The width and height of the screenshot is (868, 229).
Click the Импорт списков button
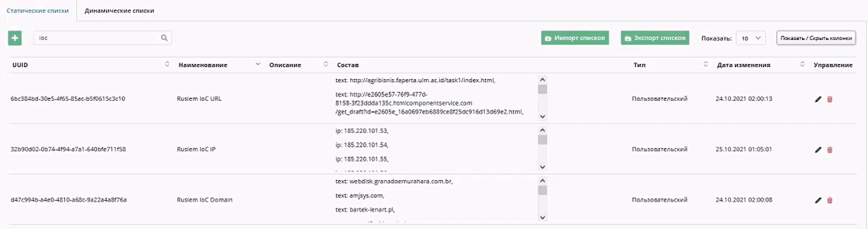pyautogui.click(x=575, y=38)
